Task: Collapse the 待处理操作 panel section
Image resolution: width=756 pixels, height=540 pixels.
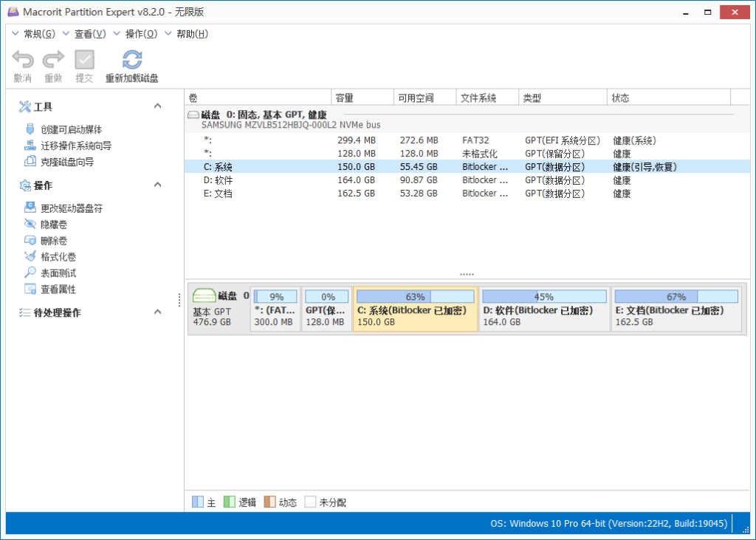Action: 158,312
